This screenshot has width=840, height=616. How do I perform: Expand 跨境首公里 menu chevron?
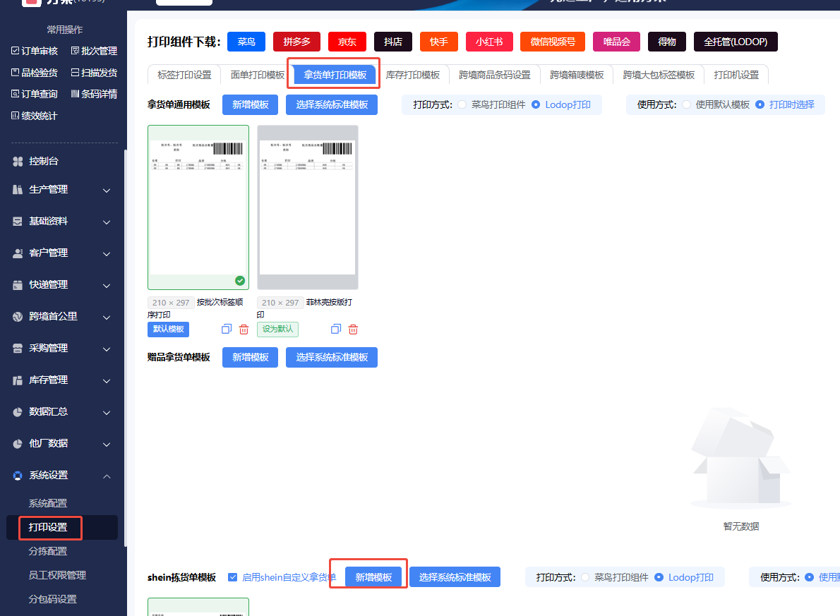(107, 317)
